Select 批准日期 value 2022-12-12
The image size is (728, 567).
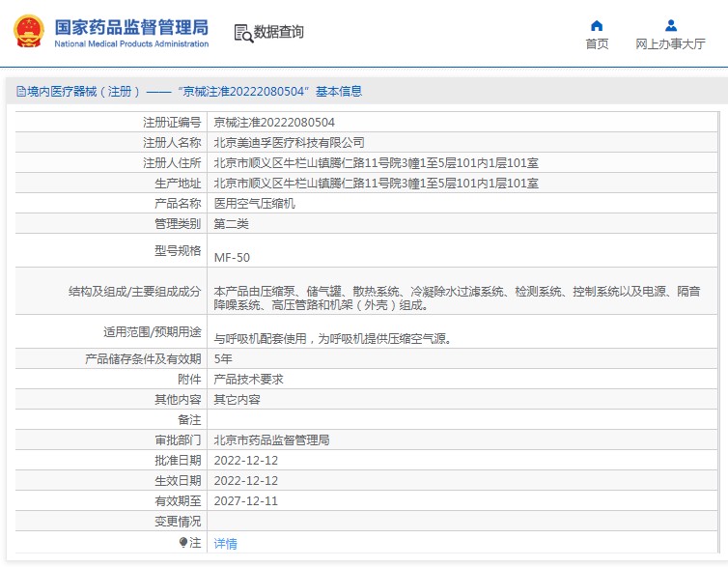[x=245, y=460]
